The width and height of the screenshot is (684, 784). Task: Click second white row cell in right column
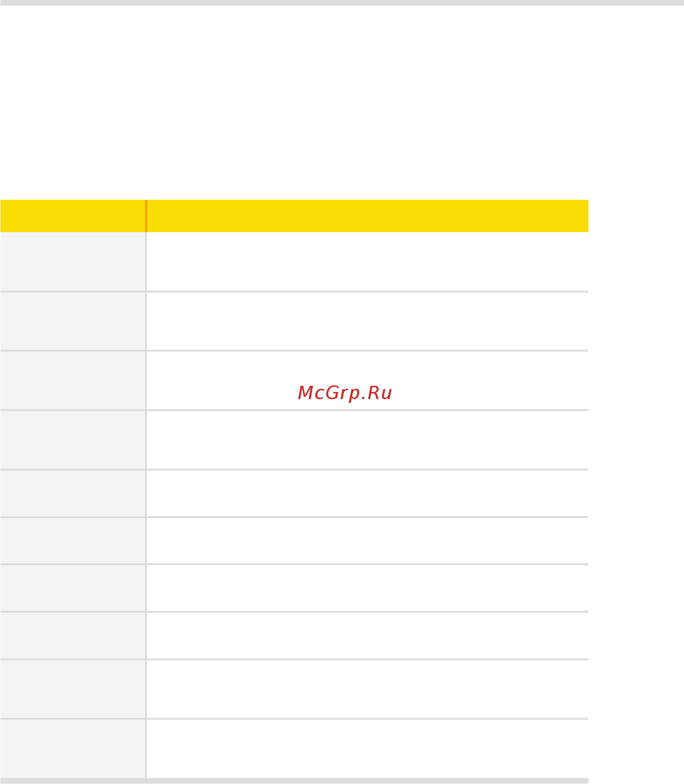368,321
